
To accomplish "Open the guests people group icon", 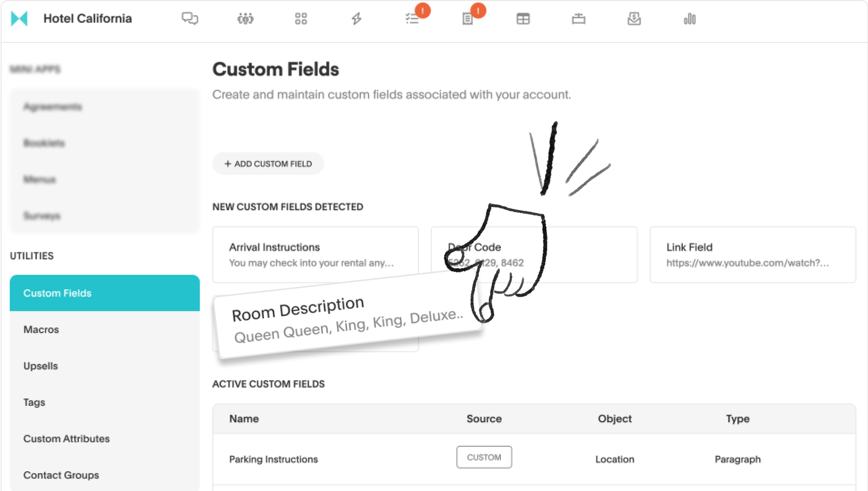I will [x=245, y=19].
